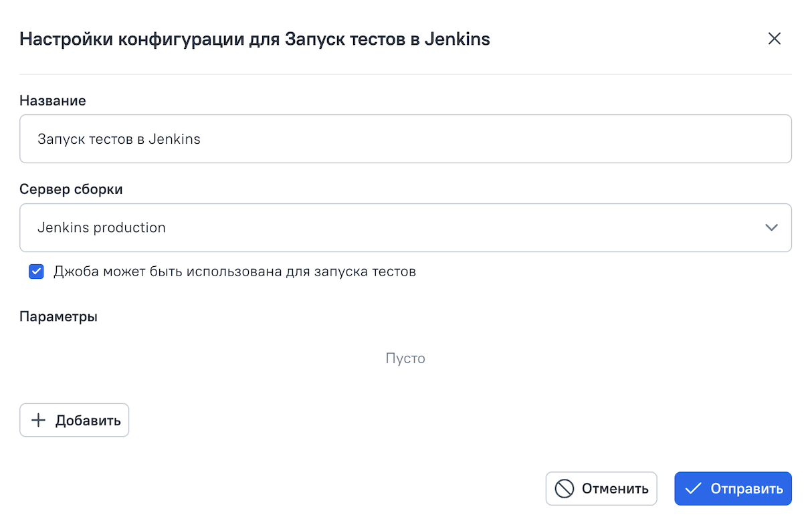
Task: Click the Название field label
Action: click(x=53, y=101)
